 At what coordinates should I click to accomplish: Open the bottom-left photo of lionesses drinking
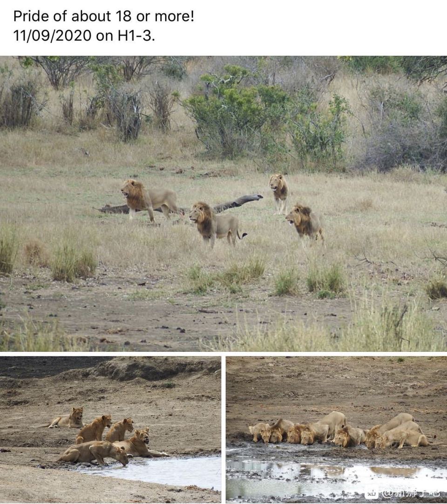pos(110,429)
